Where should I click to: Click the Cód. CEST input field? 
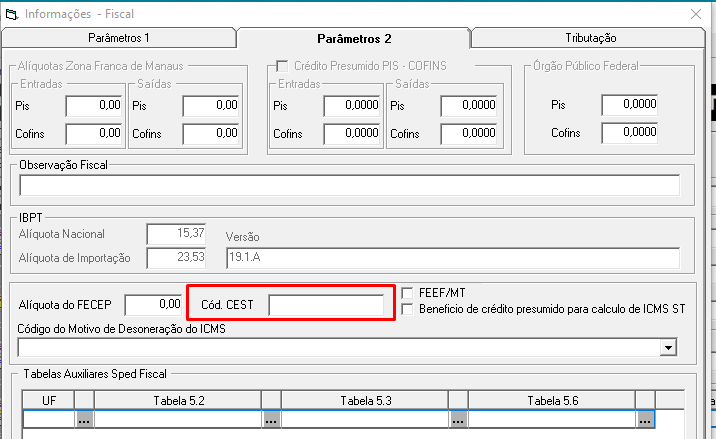[x=326, y=305]
